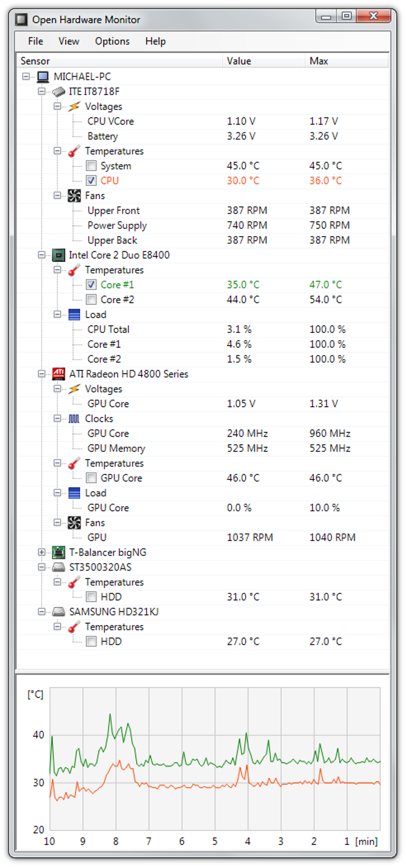Open the Options menu
Screen dimensions: 407x868
click(x=112, y=41)
